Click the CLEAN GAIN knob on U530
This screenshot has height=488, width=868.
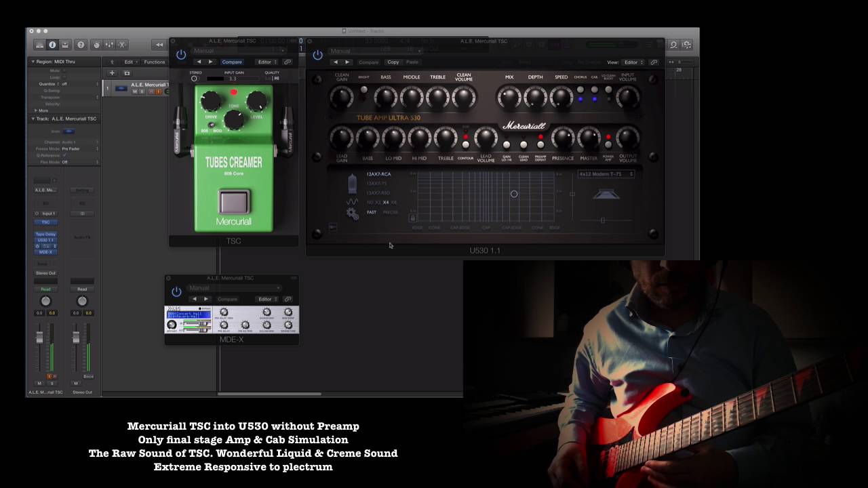342,98
